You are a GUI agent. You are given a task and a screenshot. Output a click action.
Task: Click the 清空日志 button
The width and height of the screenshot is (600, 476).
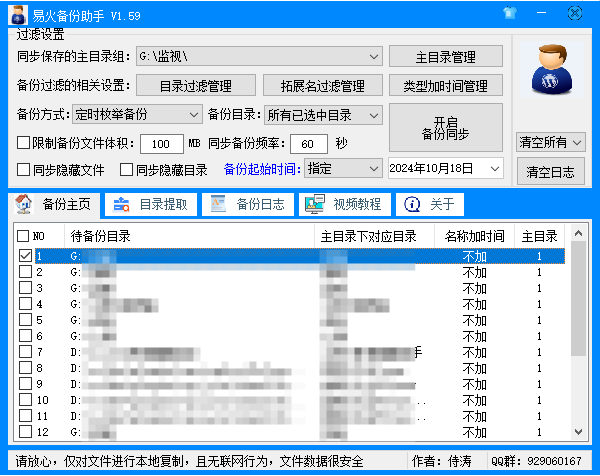(x=551, y=172)
